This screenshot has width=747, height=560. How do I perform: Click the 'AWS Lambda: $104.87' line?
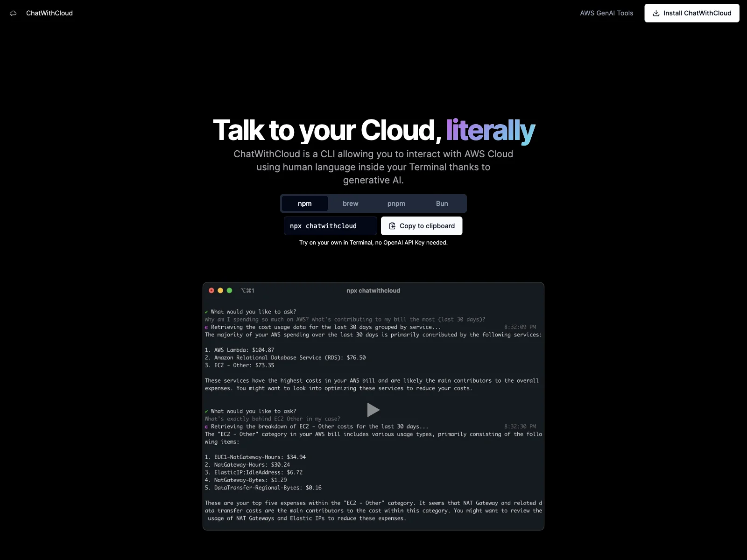point(240,350)
